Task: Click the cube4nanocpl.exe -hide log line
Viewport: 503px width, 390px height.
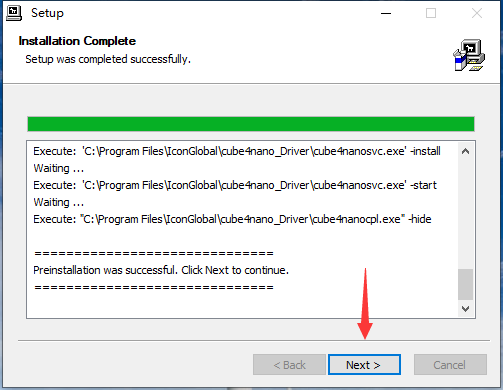Action: click(x=232, y=219)
